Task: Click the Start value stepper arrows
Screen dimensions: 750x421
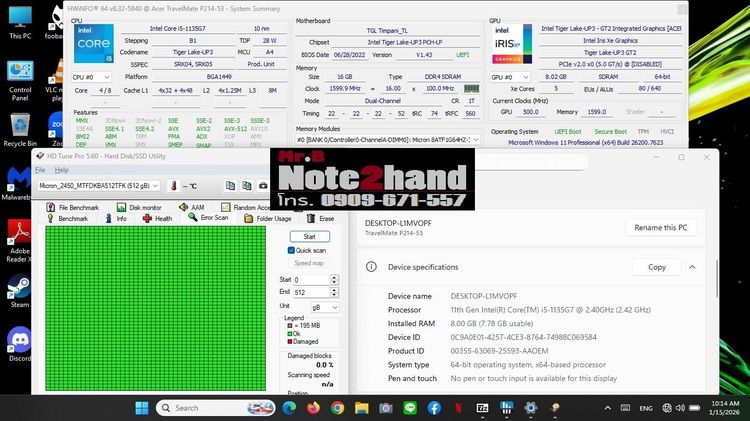Action: pyautogui.click(x=334, y=279)
